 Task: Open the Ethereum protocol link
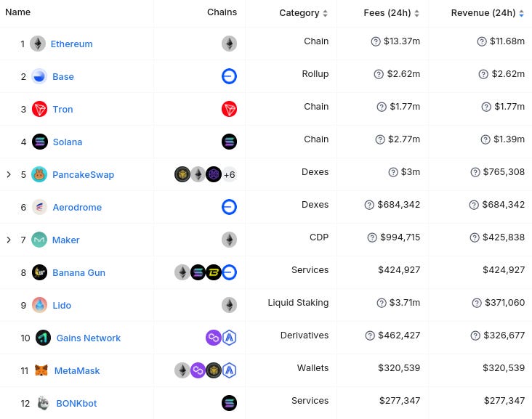click(72, 44)
